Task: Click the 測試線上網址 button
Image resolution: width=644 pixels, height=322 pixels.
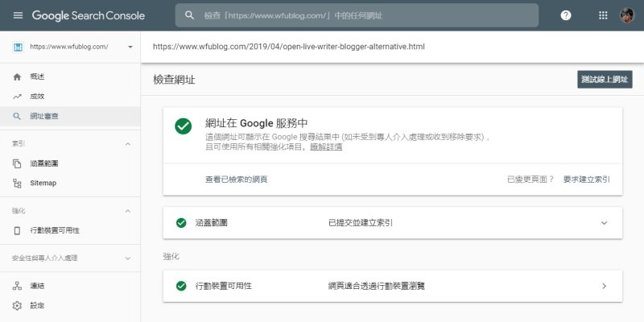Action: 605,80
